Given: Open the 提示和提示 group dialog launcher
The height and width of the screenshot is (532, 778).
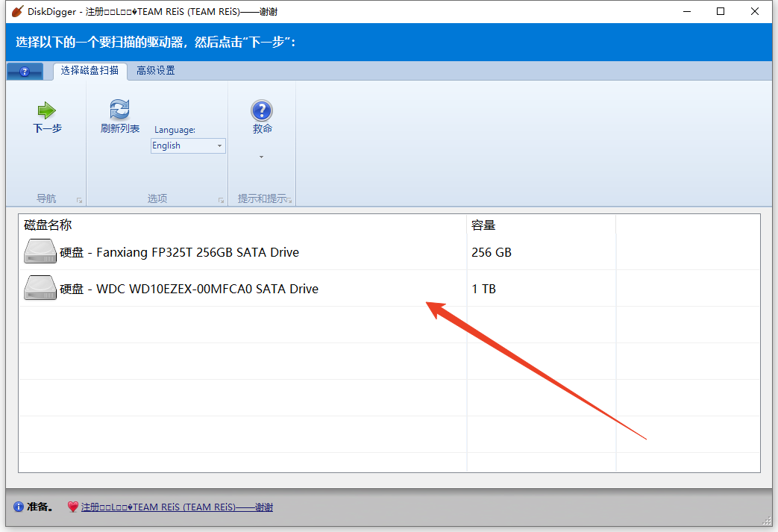Looking at the screenshot, I should (x=290, y=200).
